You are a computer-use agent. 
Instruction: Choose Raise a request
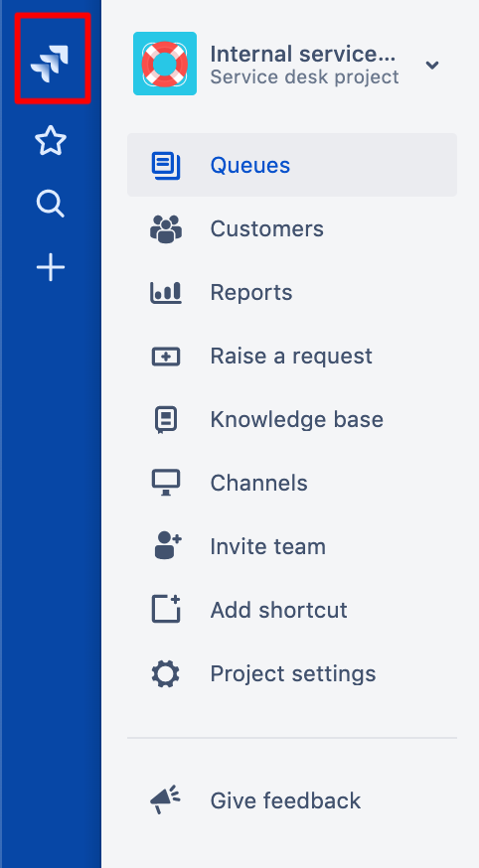pyautogui.click(x=291, y=356)
